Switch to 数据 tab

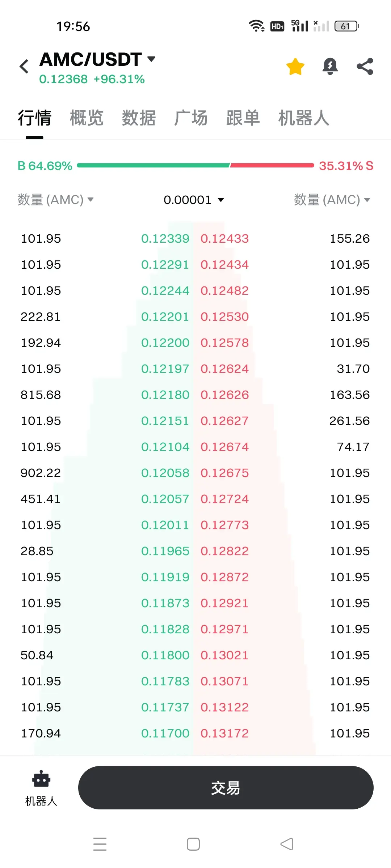[139, 118]
